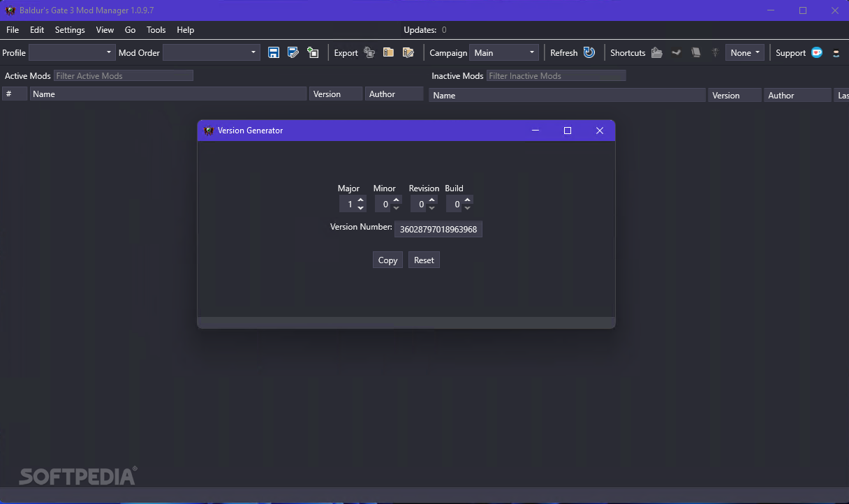Increase the Revision value
Viewport: 849px width, 504px height.
tap(432, 200)
